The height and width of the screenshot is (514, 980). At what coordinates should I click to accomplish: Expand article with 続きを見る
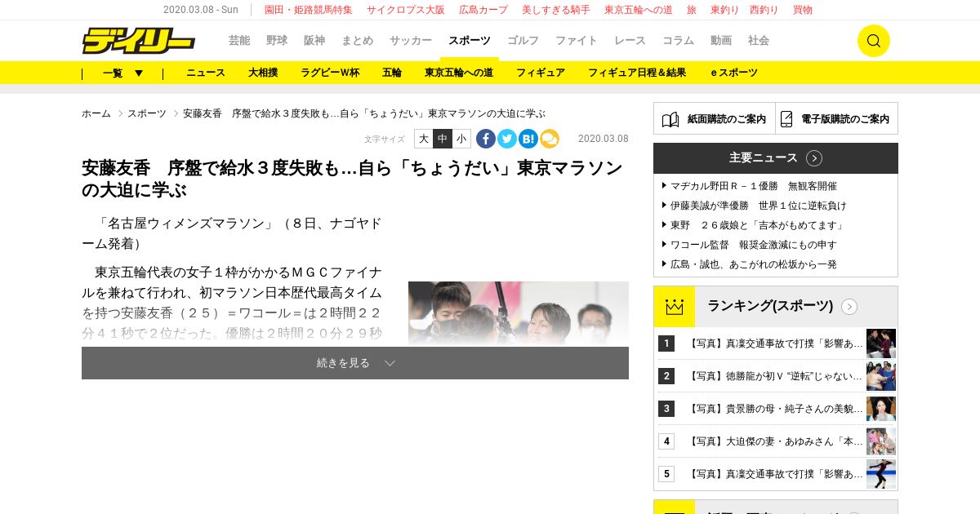[355, 363]
